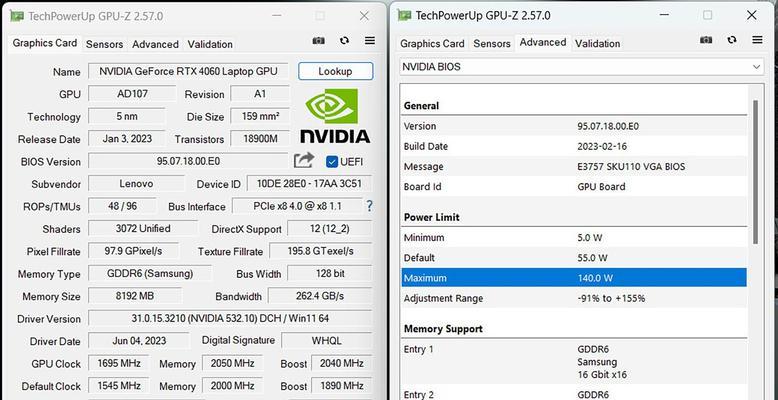Minimize the right GPU-Z window
This screenshot has width=778, height=400.
click(665, 15)
